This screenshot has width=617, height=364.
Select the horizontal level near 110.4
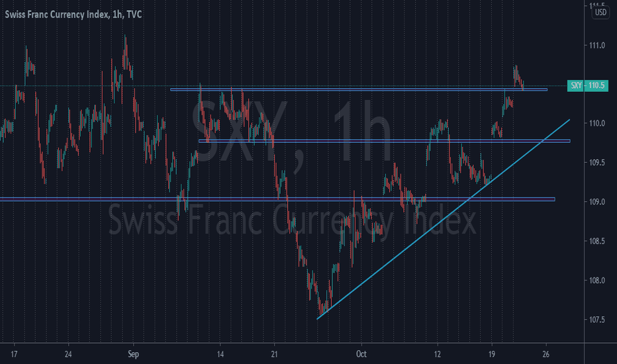pos(358,90)
